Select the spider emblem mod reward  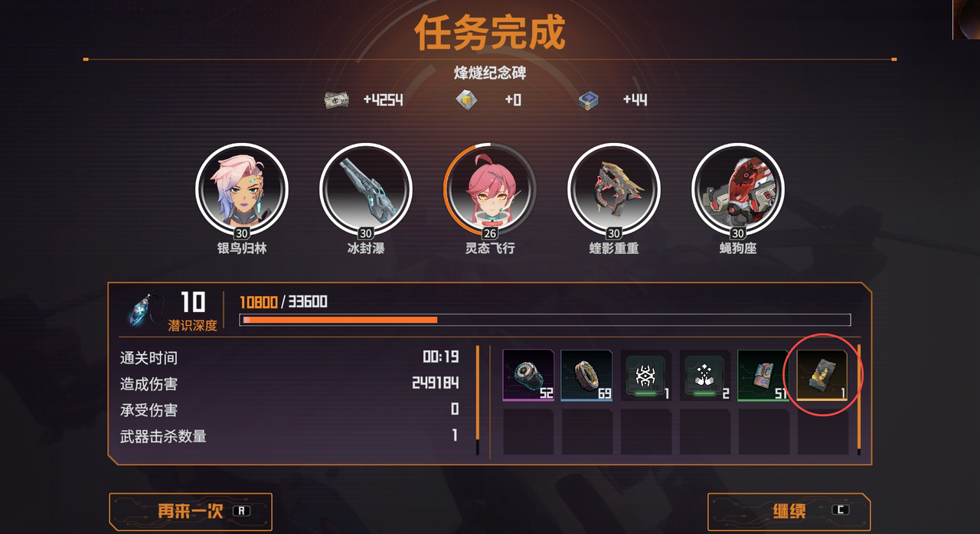point(645,376)
